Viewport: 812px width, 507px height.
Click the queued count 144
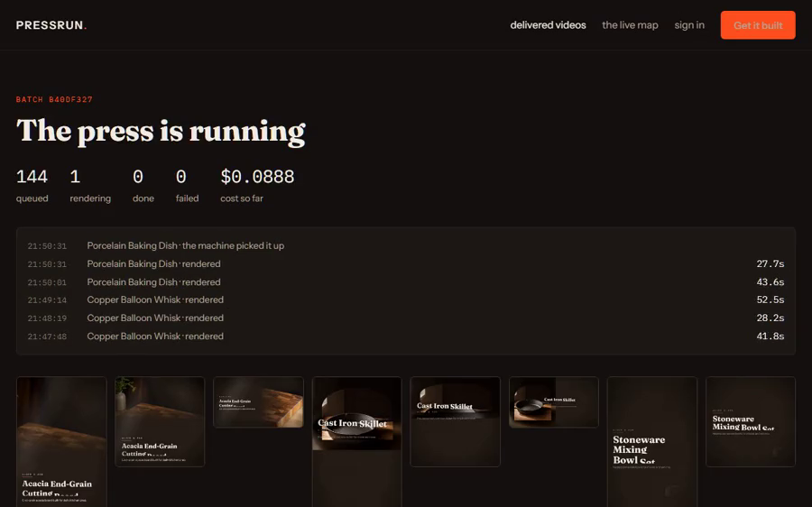tap(32, 177)
